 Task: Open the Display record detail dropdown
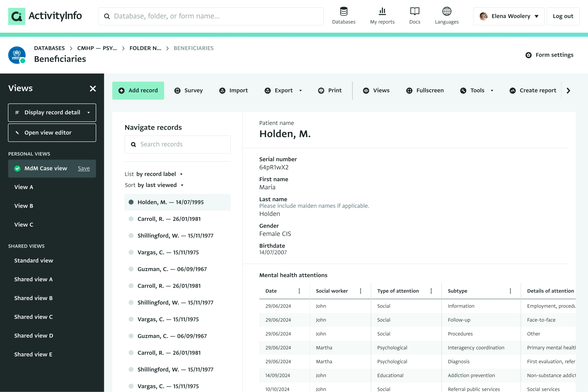[52, 112]
